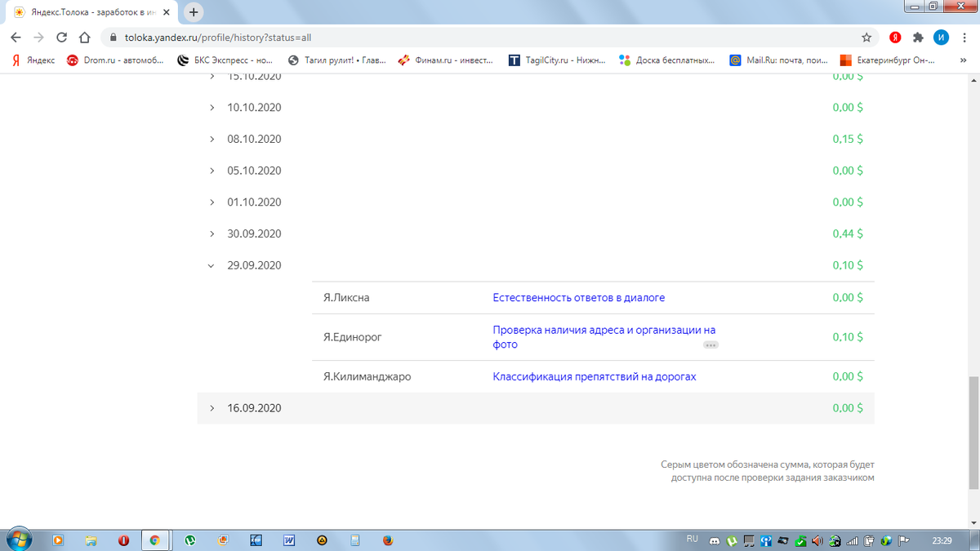Screen dimensions: 980x551
Task: Click the signal bars tray icon
Action: (852, 540)
